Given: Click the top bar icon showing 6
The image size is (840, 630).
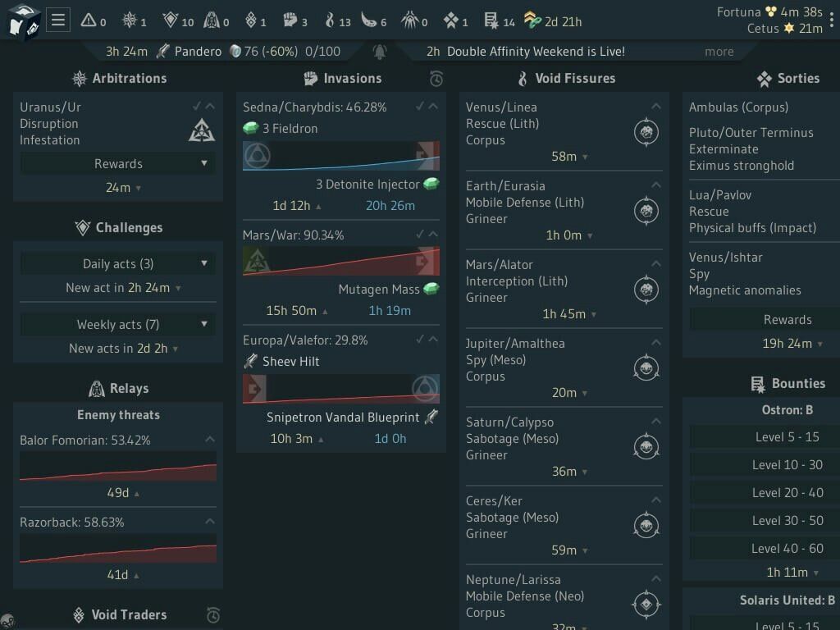Looking at the screenshot, I should (369, 21).
